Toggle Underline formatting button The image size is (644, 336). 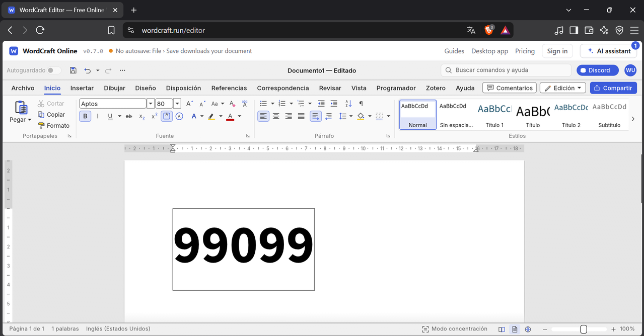click(x=110, y=116)
